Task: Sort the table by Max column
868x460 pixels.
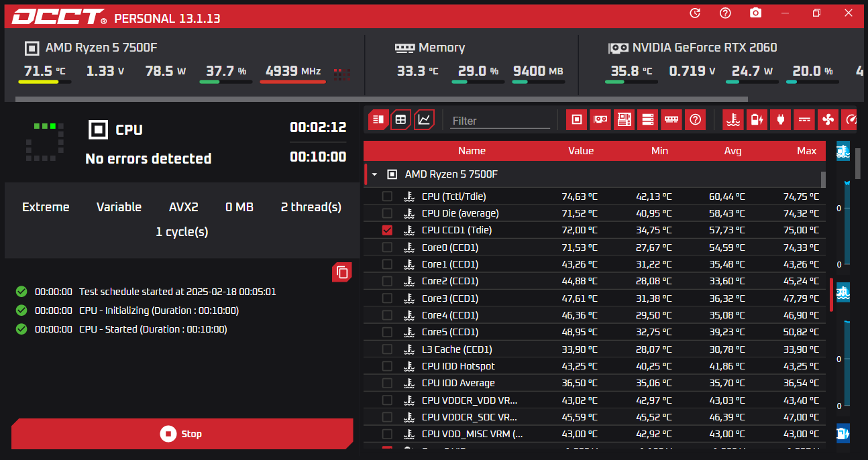Action: pyautogui.click(x=806, y=151)
